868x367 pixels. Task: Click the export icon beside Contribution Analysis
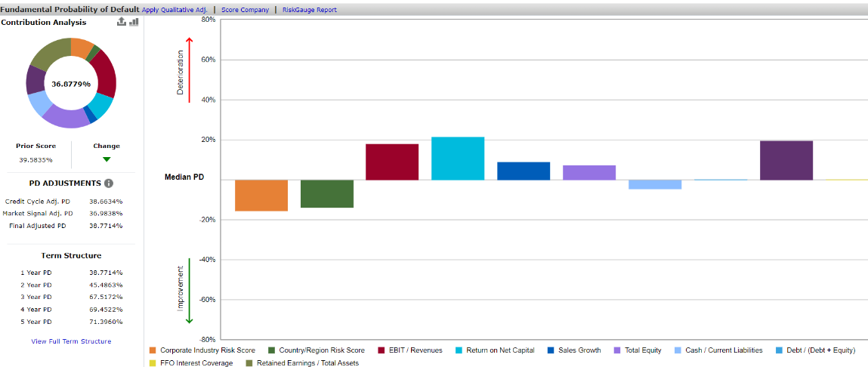(x=121, y=22)
